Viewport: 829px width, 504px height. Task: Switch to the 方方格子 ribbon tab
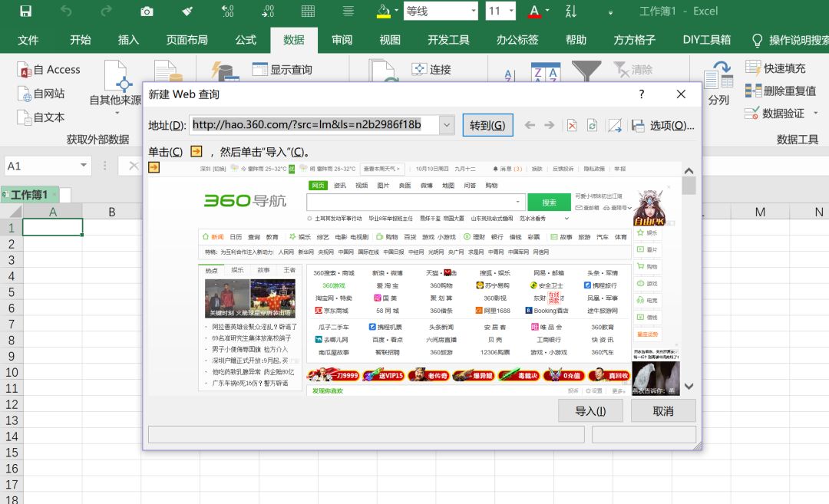635,40
